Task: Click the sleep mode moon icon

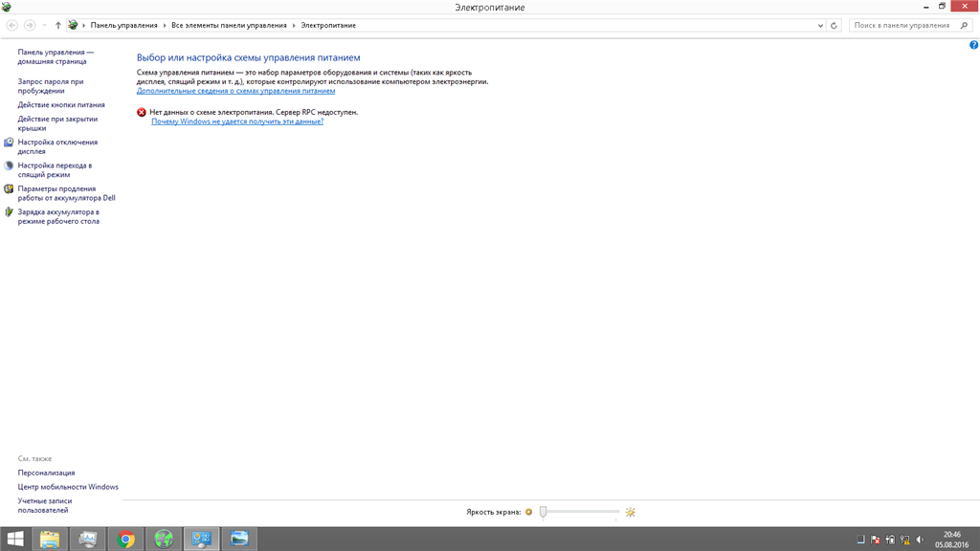Action: pos(9,165)
